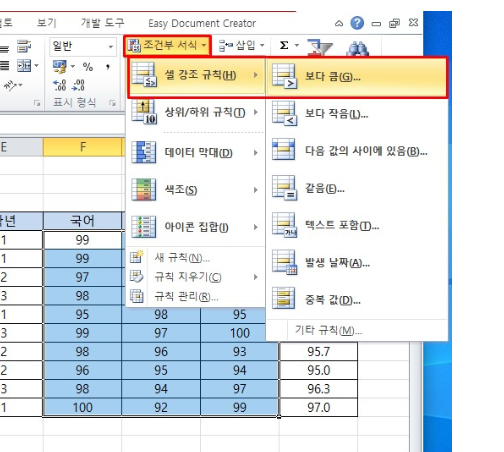The image size is (504, 452).
Task: Click 규칙 관리(R)... manage rules
Action: point(196,296)
